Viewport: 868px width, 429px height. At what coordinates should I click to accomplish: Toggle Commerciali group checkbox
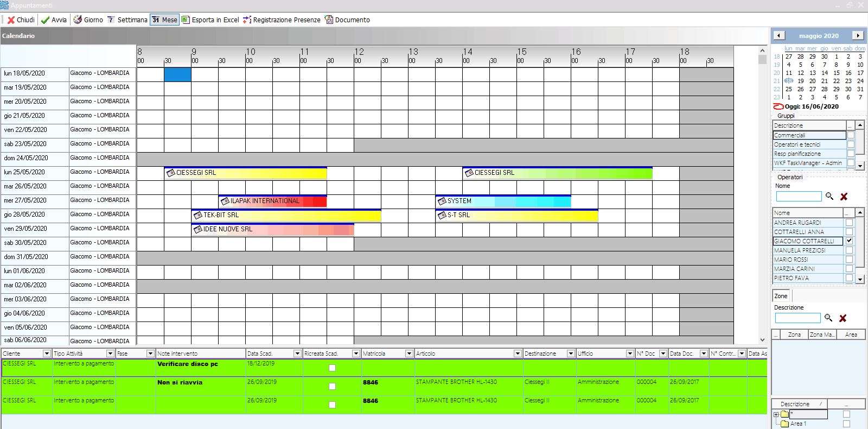pyautogui.click(x=851, y=135)
